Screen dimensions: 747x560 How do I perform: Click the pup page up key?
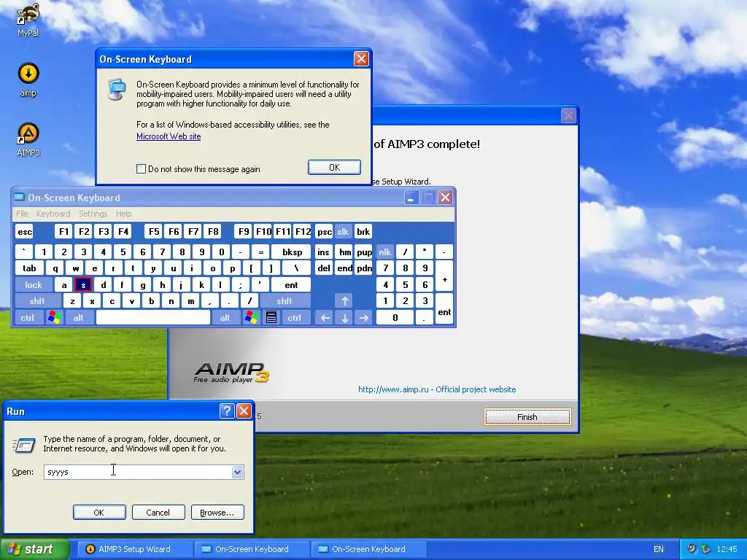[x=364, y=252]
